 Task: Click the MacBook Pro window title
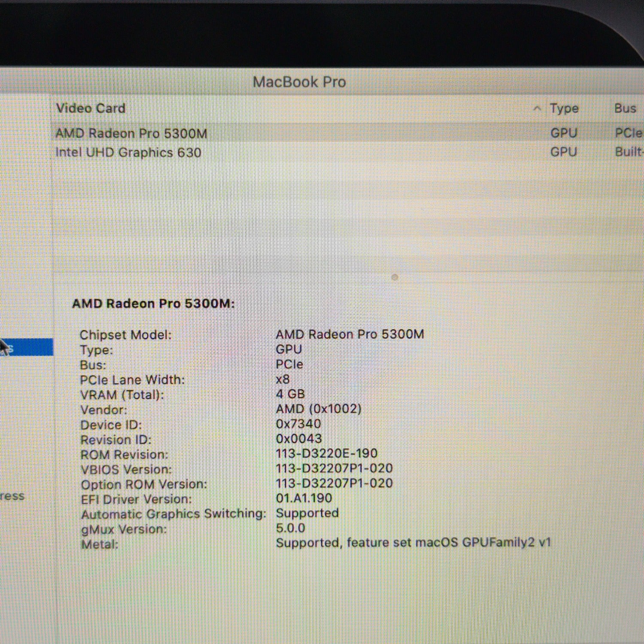(x=299, y=82)
